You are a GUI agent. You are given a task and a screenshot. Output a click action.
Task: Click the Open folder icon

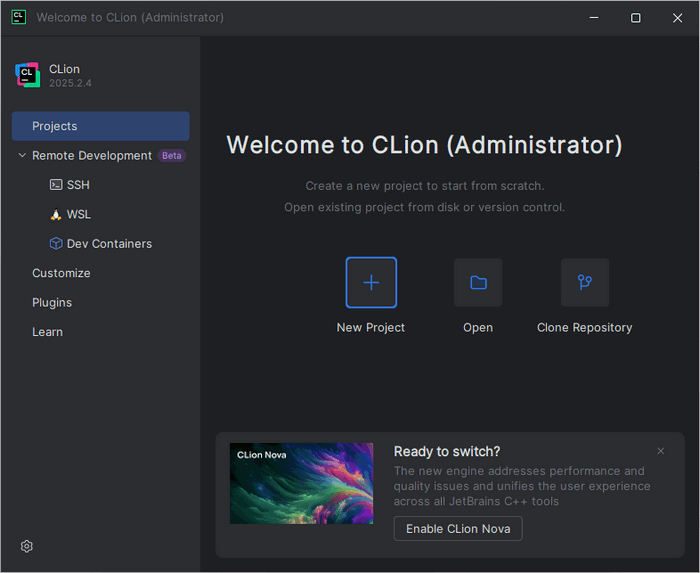point(478,282)
